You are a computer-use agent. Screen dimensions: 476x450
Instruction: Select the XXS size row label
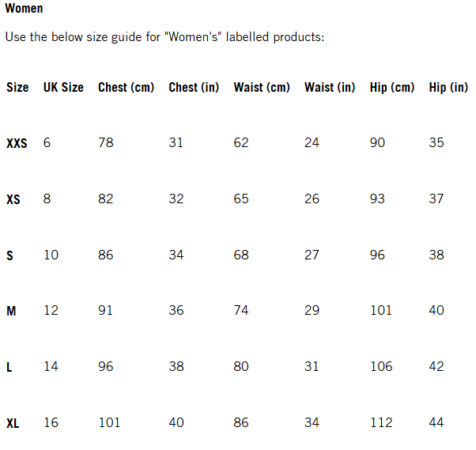[17, 144]
